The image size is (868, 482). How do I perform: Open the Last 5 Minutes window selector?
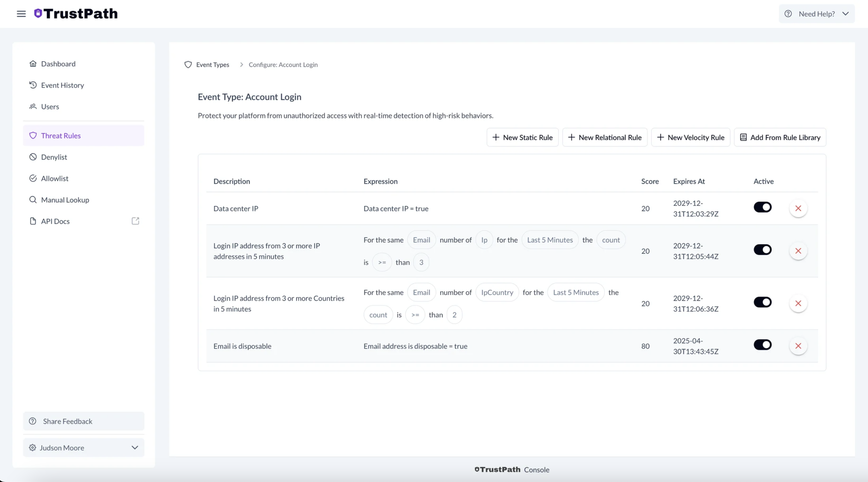(549, 240)
